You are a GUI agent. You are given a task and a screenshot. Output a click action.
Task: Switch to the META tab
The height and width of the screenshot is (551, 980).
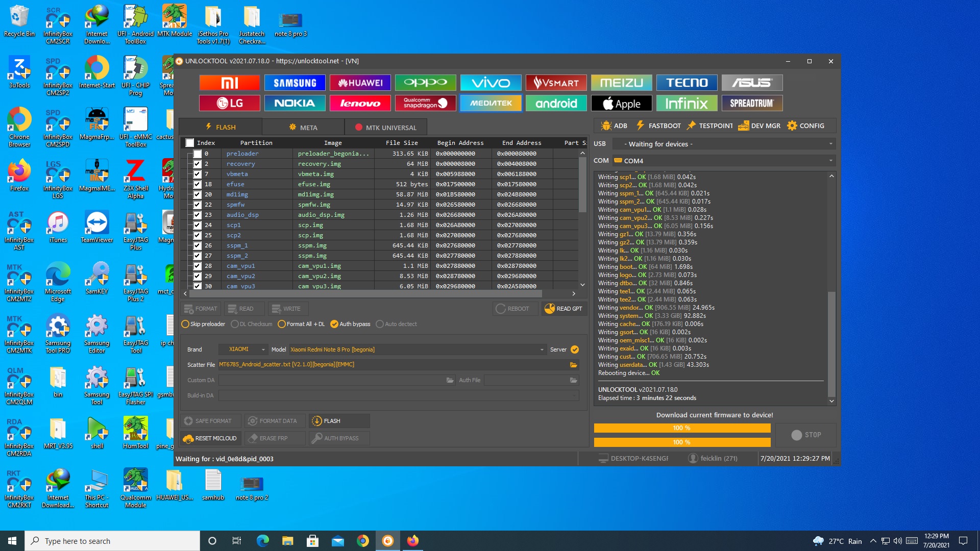303,127
